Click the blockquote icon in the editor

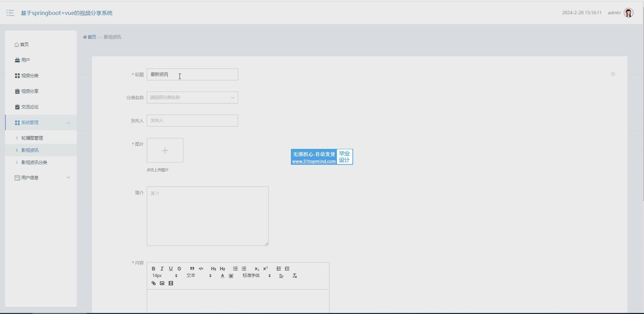pos(192,269)
